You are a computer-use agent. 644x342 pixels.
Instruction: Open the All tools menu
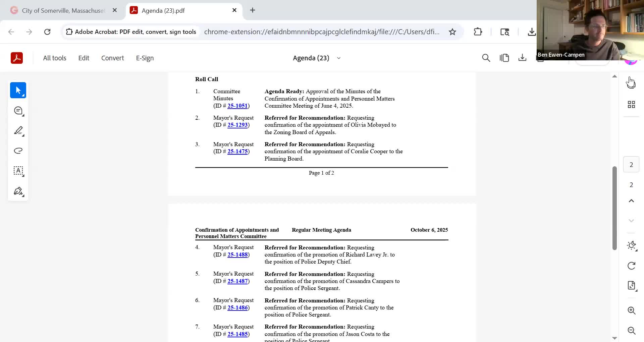[55, 58]
